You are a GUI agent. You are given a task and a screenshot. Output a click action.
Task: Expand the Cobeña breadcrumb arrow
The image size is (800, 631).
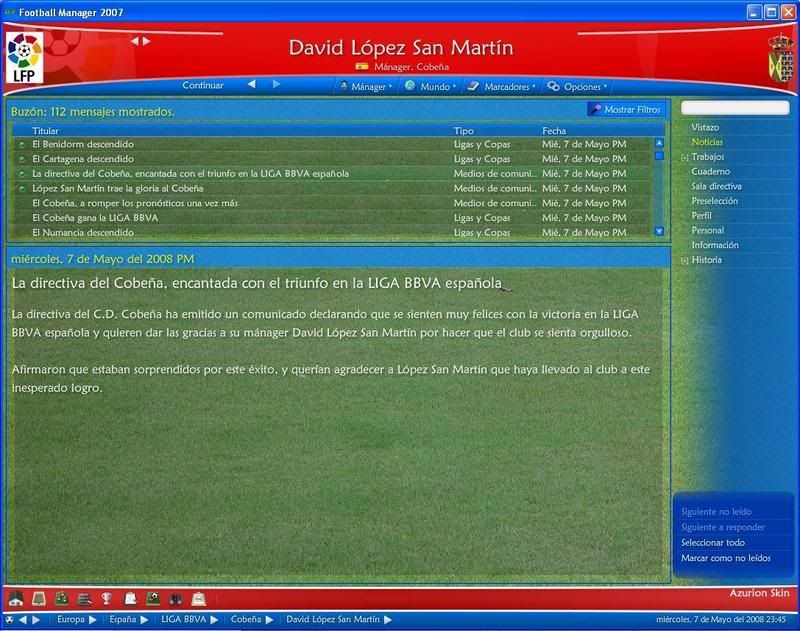(269, 620)
